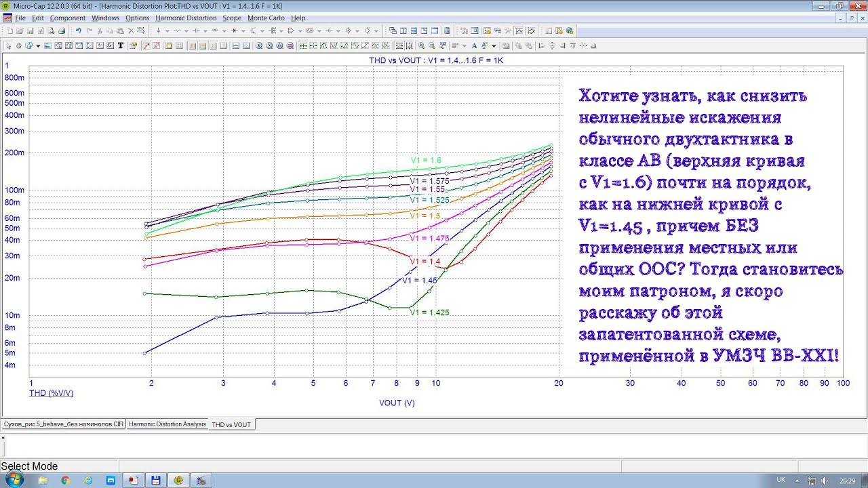Click the zoom-out magnifier icon
This screenshot has height=488, width=868.
431,46
